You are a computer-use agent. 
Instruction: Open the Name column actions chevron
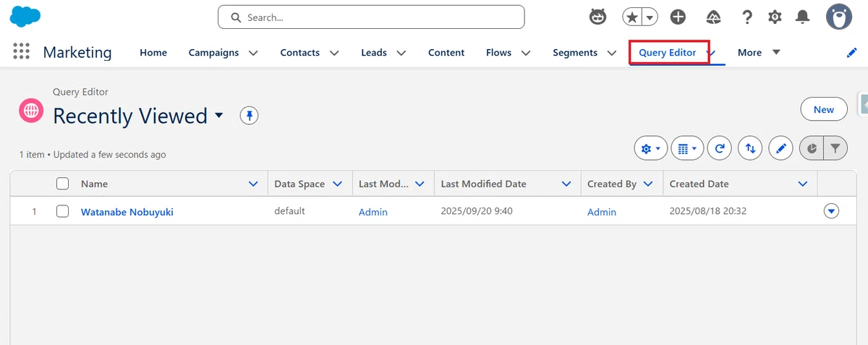[x=253, y=184]
